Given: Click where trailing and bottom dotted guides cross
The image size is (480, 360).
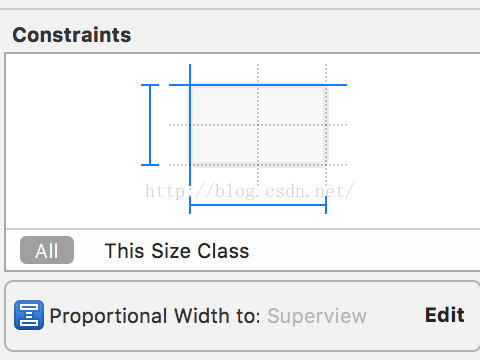Looking at the screenshot, I should point(326,165).
